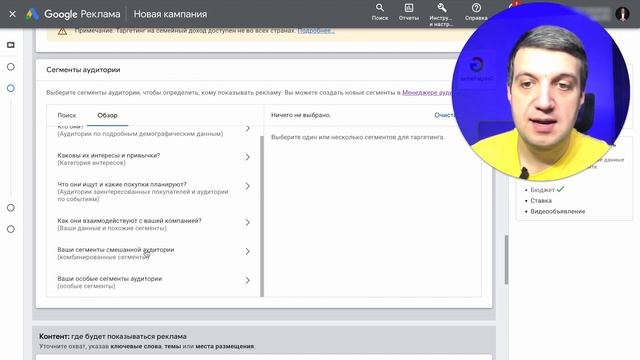Open 'Ваши особые сегменты аудитории' row

pyautogui.click(x=153, y=282)
